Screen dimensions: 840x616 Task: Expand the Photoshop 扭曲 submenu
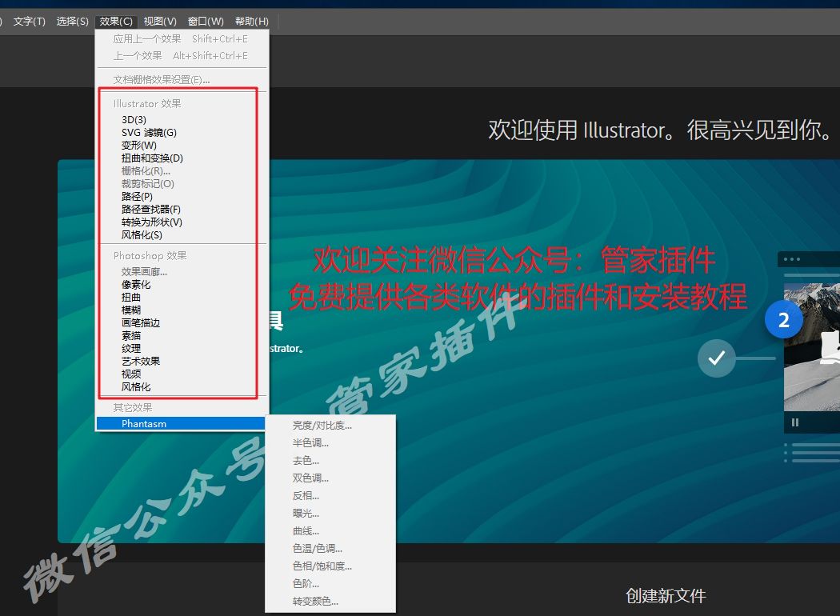pos(182,298)
